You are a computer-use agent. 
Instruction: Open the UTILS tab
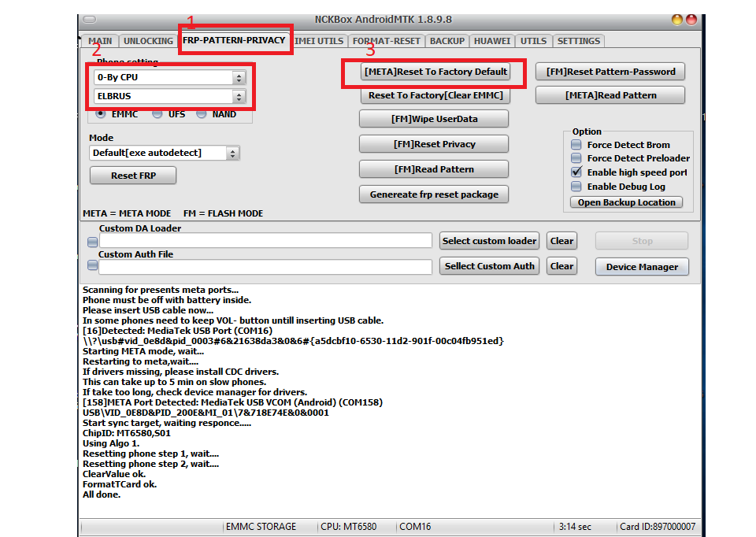(533, 41)
